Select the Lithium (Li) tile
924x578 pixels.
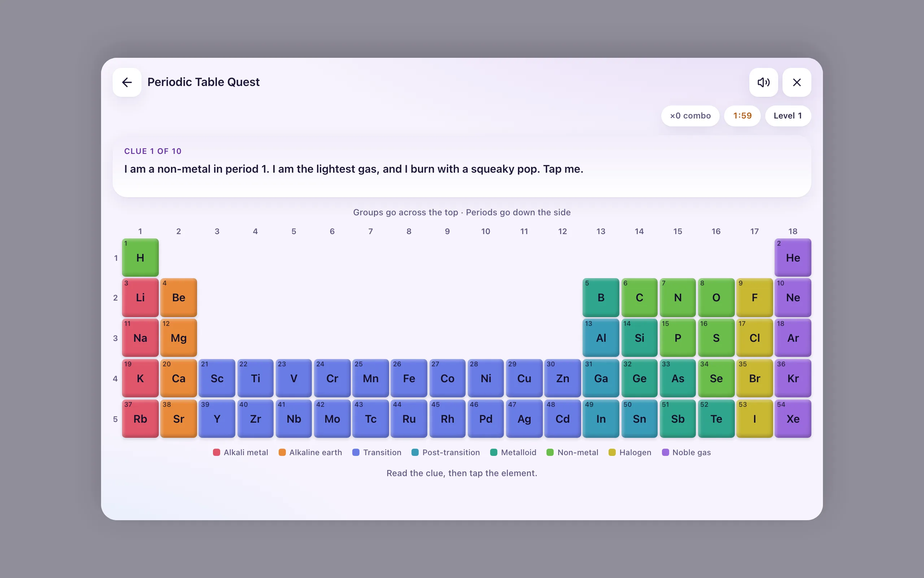[x=140, y=297]
